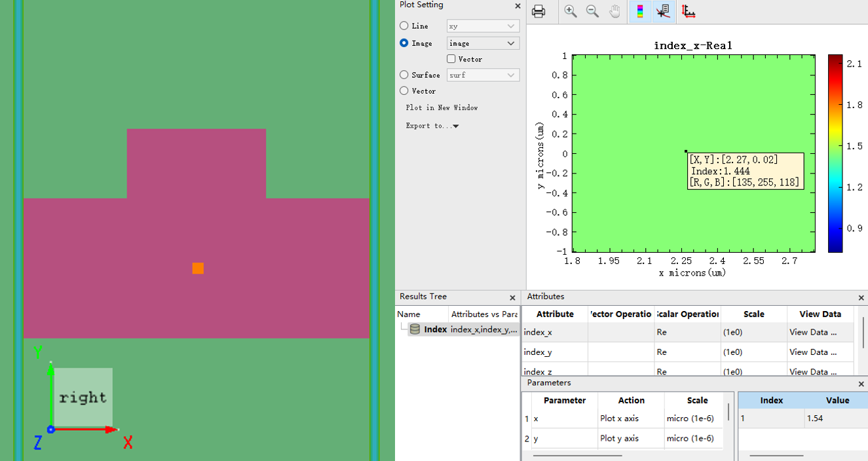Click the 'Name' header in Results Tree

tap(423, 314)
